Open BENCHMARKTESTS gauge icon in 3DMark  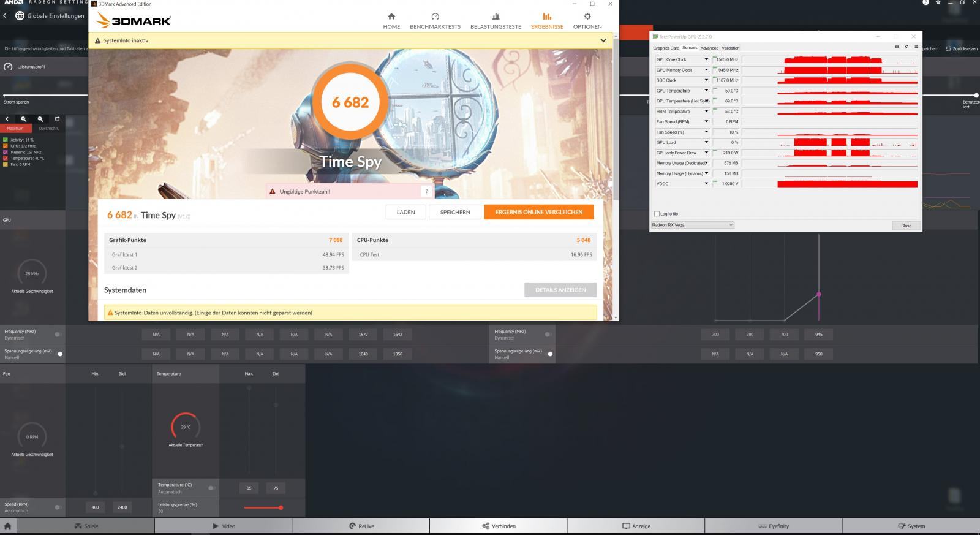tap(435, 17)
